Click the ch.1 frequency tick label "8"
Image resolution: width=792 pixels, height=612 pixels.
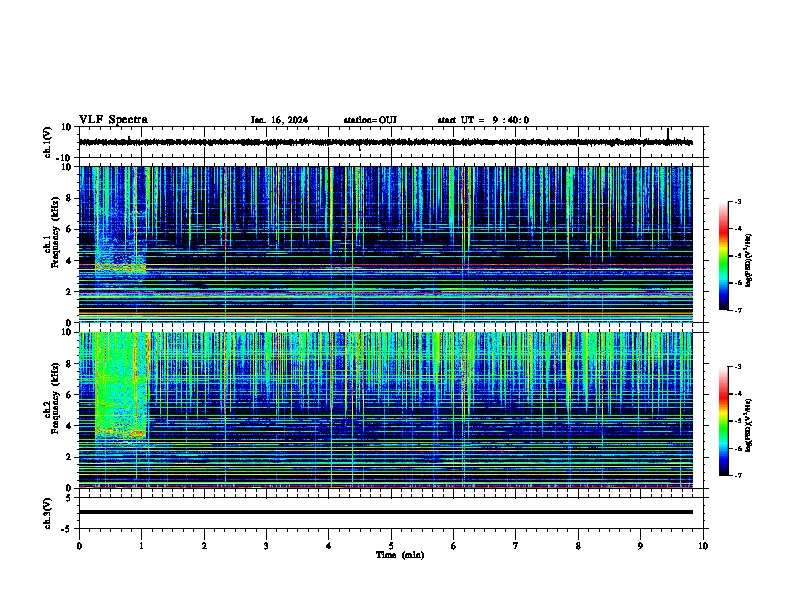[70, 198]
